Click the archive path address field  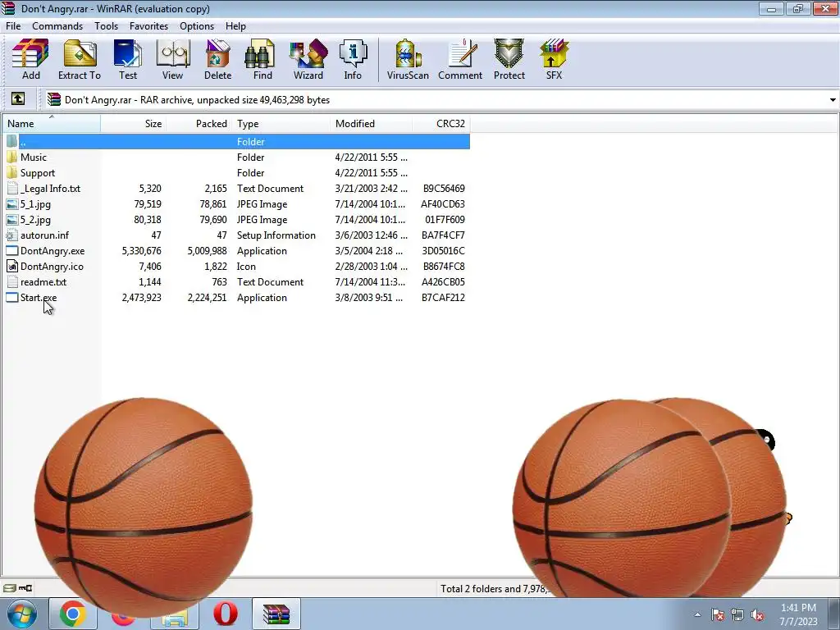pos(440,100)
